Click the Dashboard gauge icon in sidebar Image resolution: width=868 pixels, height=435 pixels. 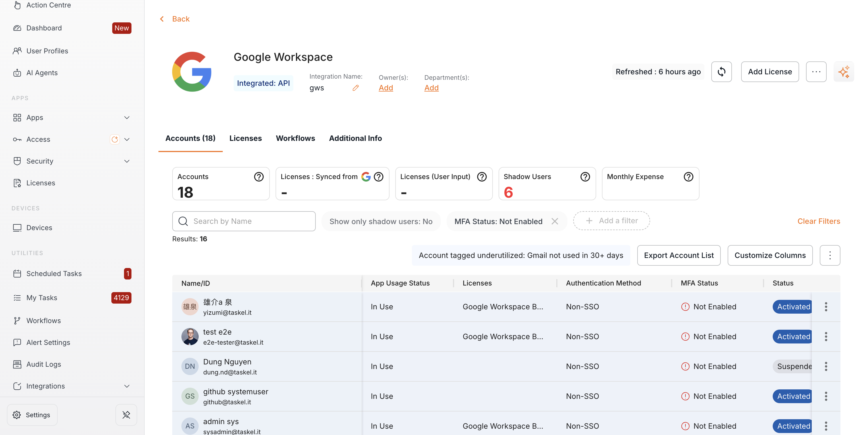pos(17,28)
